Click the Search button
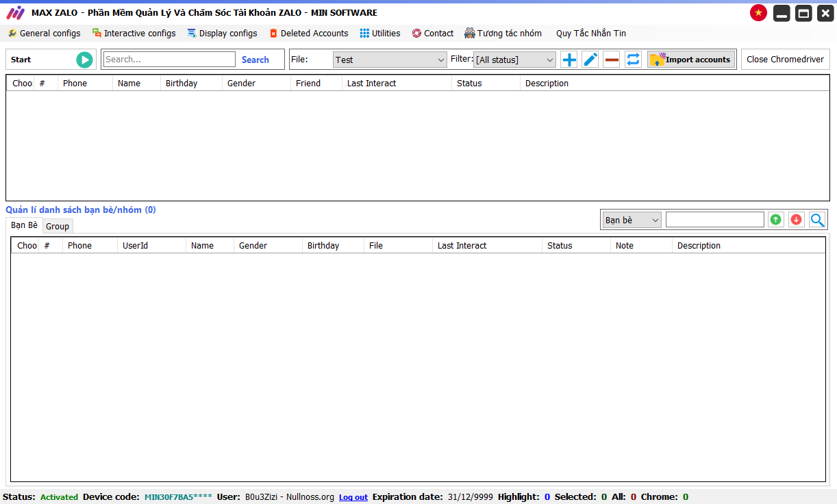Image resolution: width=837 pixels, height=504 pixels. point(255,60)
